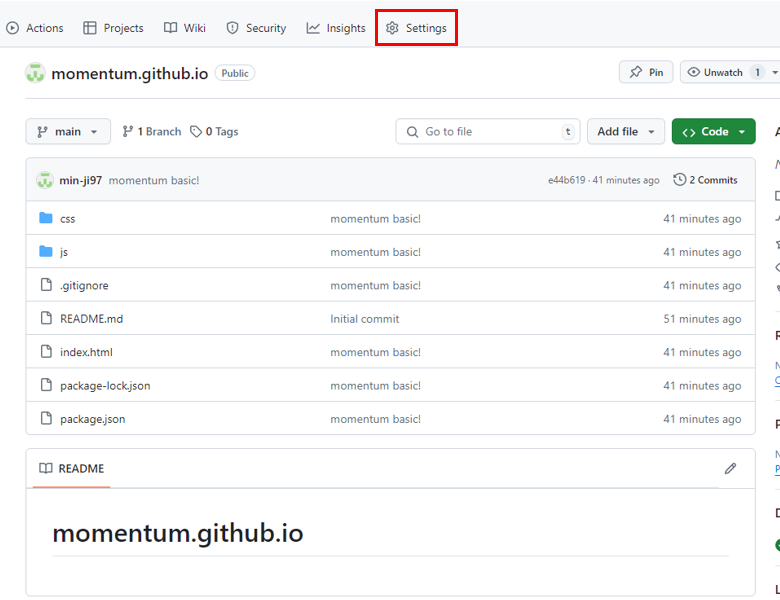This screenshot has height=600, width=780.
Task: Open the Security tab
Action: click(256, 28)
